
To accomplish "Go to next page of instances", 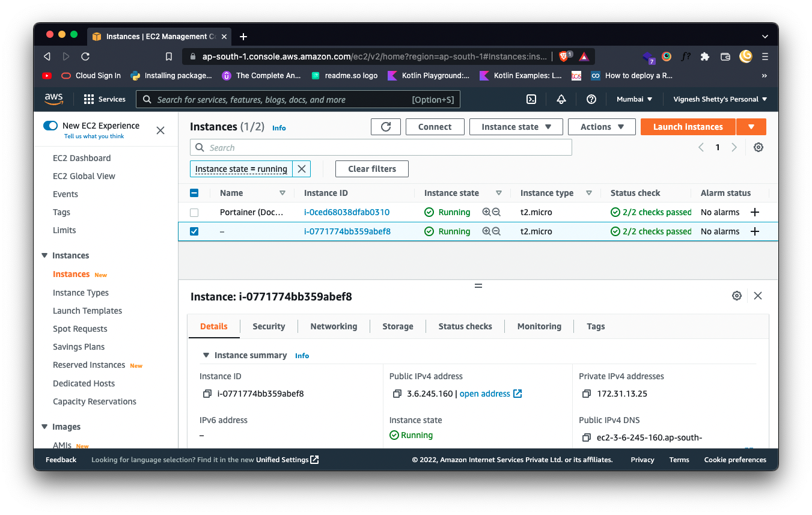I will [734, 147].
